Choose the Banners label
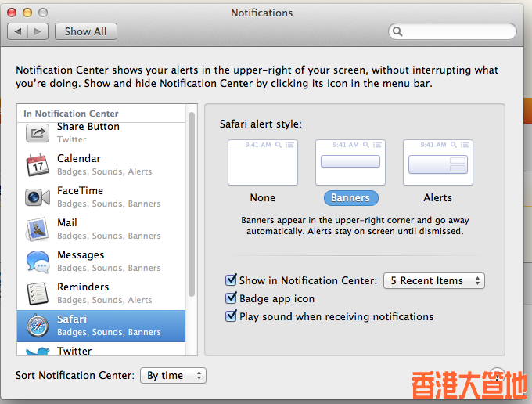532x404 pixels. [350, 198]
